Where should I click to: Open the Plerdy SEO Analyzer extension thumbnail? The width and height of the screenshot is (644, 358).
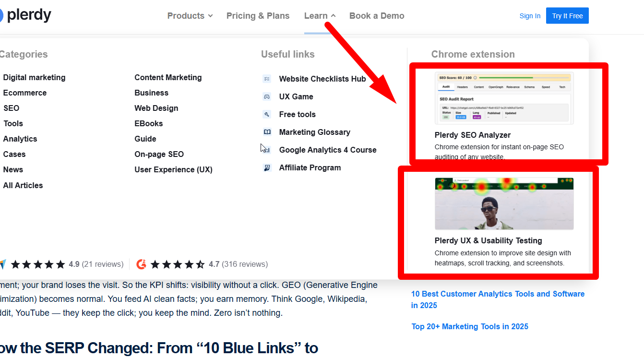(x=504, y=98)
